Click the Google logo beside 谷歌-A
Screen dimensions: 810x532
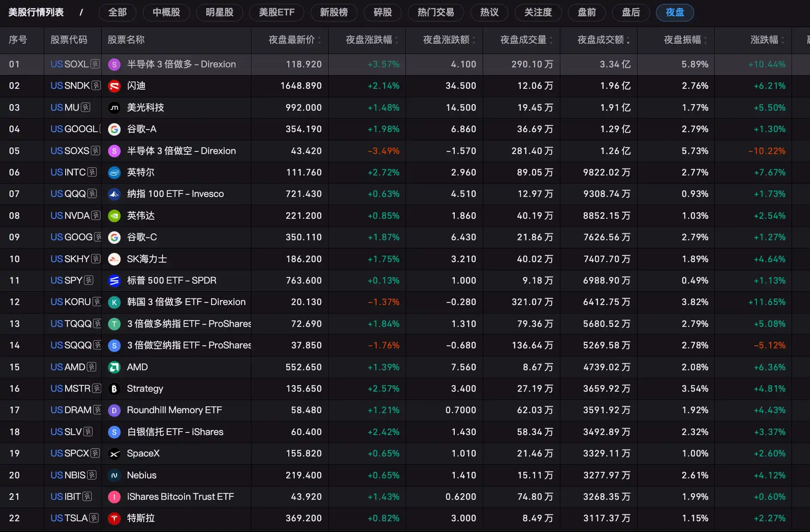coord(114,129)
